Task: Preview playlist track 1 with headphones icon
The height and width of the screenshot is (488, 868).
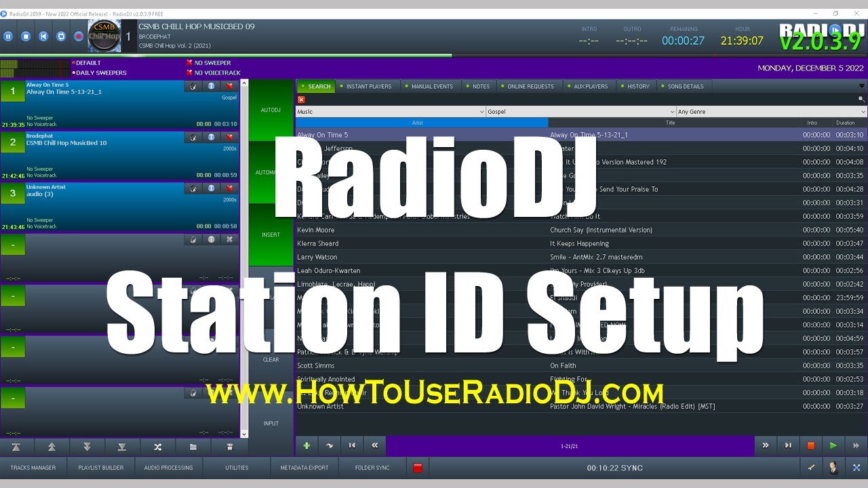Action: 193,86
